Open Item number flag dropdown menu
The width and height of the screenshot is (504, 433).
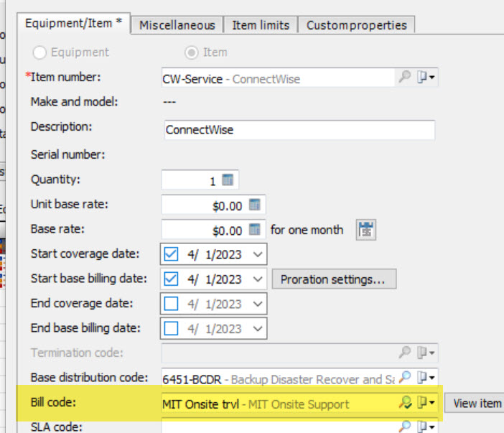[x=426, y=77]
